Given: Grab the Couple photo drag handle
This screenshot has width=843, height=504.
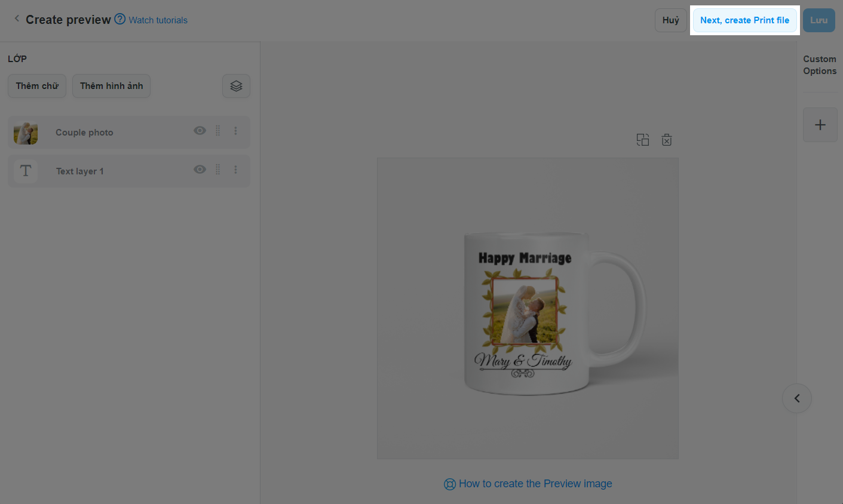Looking at the screenshot, I should (218, 131).
